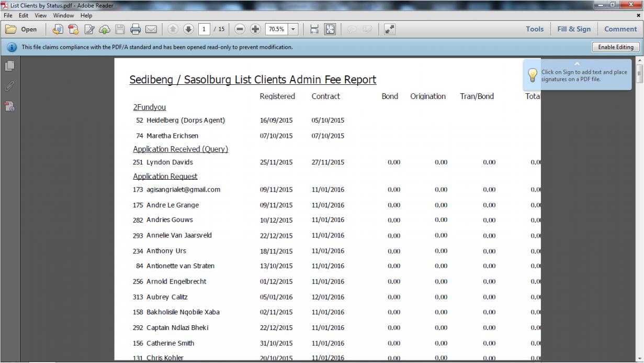The image size is (644, 363).
Task: Collapse the Sign tip popup with chevron
Action: [x=577, y=63]
